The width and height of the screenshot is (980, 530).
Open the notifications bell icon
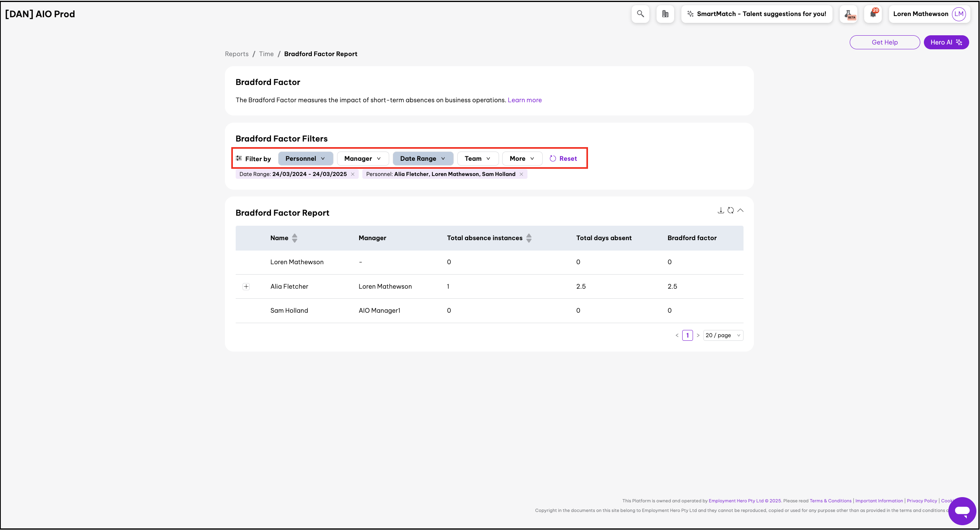click(x=873, y=14)
